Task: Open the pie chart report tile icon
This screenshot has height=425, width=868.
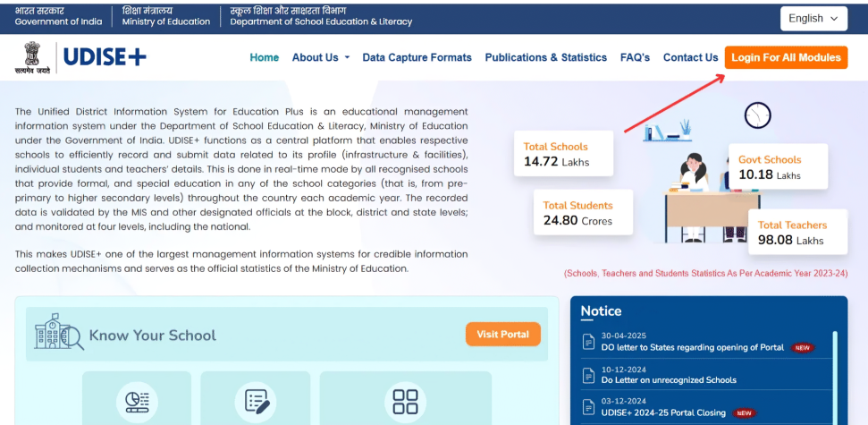Action: [x=137, y=400]
